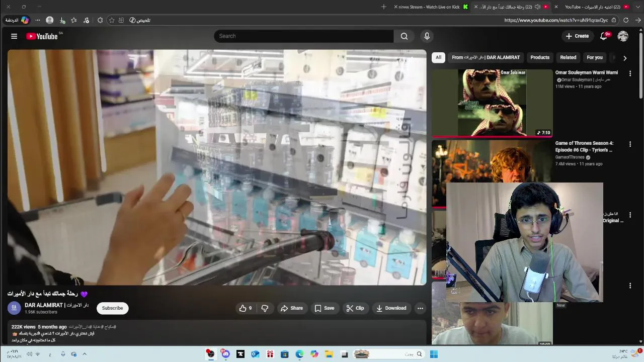Open File Explorer from taskbar
644x362 pixels.
point(329,354)
